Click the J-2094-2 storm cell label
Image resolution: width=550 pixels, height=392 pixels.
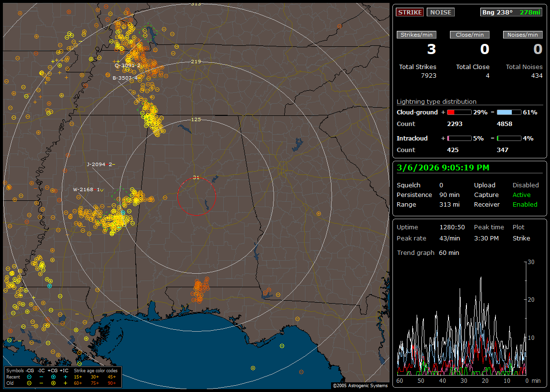(x=99, y=165)
